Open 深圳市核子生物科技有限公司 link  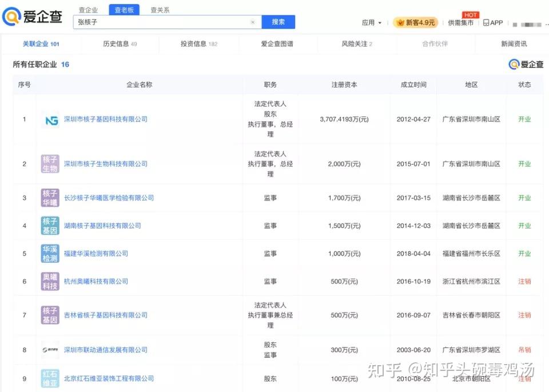[105, 164]
